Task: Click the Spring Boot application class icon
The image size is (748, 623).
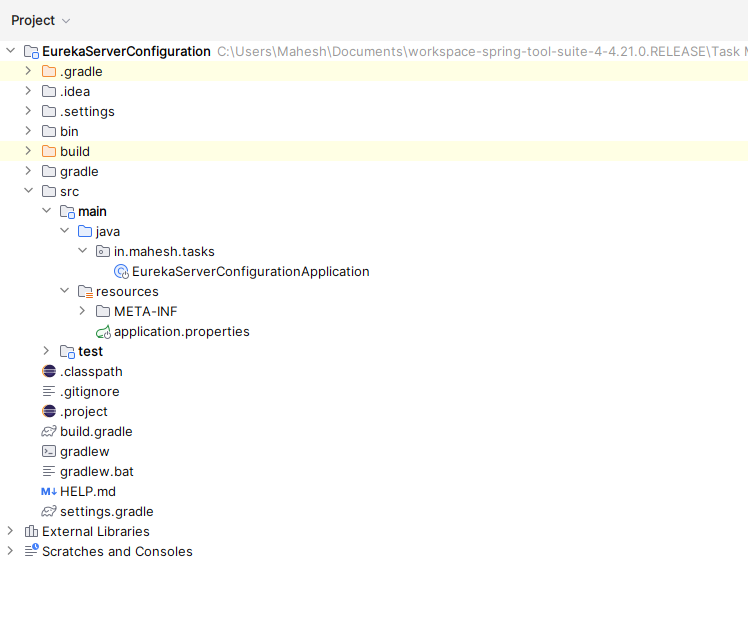Action: [122, 271]
